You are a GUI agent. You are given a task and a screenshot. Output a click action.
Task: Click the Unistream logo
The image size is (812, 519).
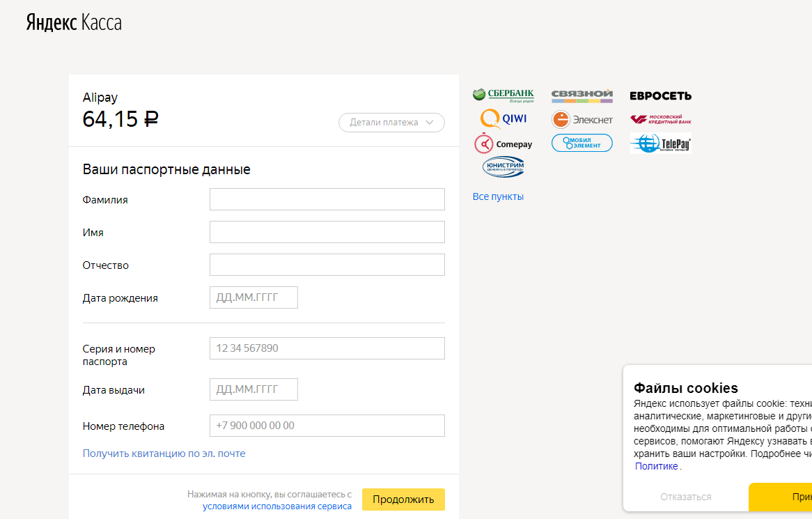point(503,166)
